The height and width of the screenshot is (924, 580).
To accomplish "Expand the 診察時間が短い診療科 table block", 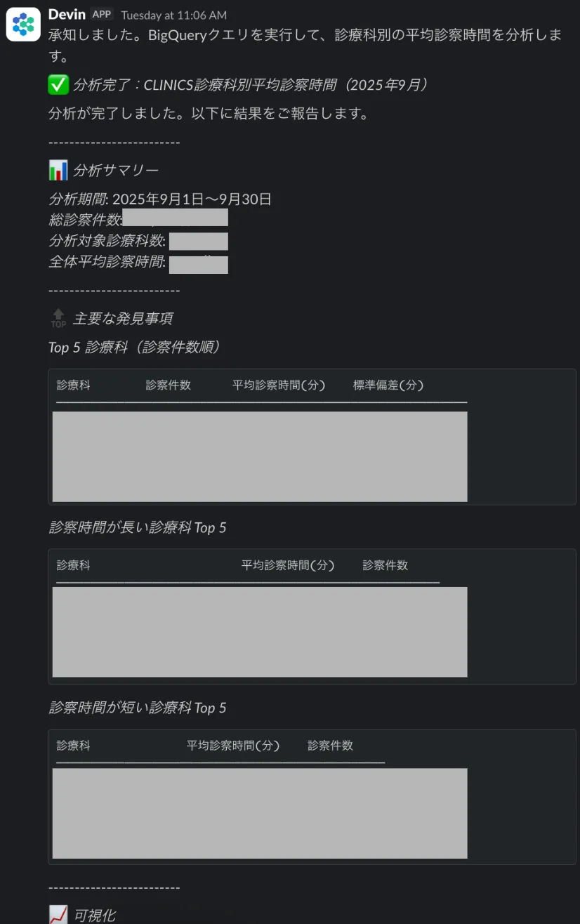I will point(258,813).
